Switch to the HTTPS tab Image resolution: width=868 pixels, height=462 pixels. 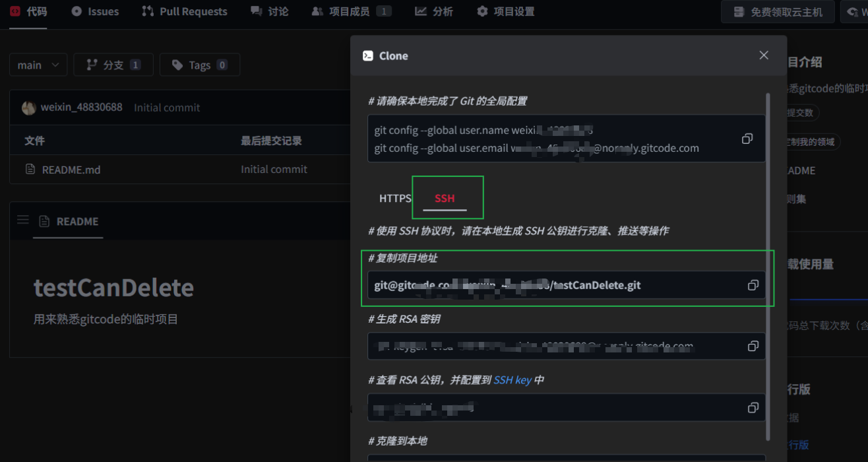point(395,198)
